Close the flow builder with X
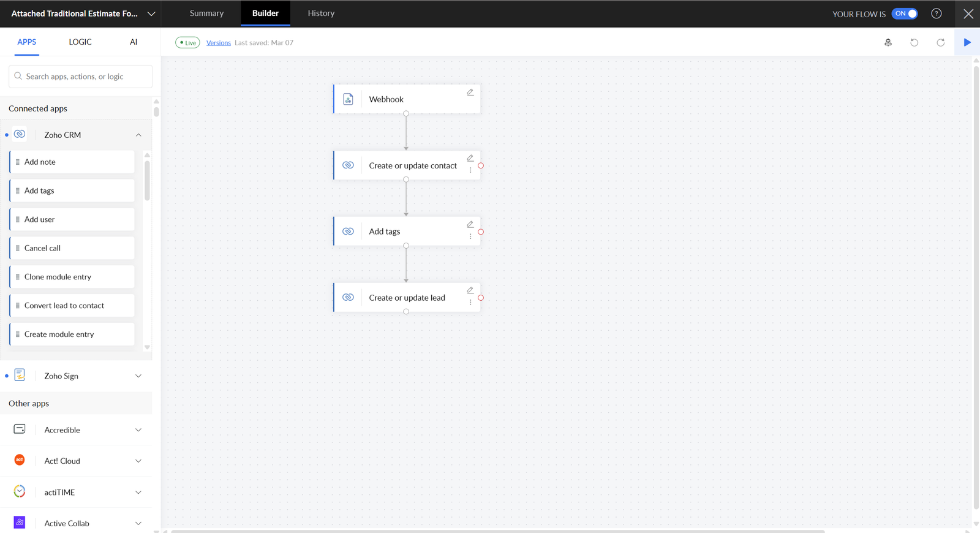Viewport: 980px width, 533px height. point(968,13)
